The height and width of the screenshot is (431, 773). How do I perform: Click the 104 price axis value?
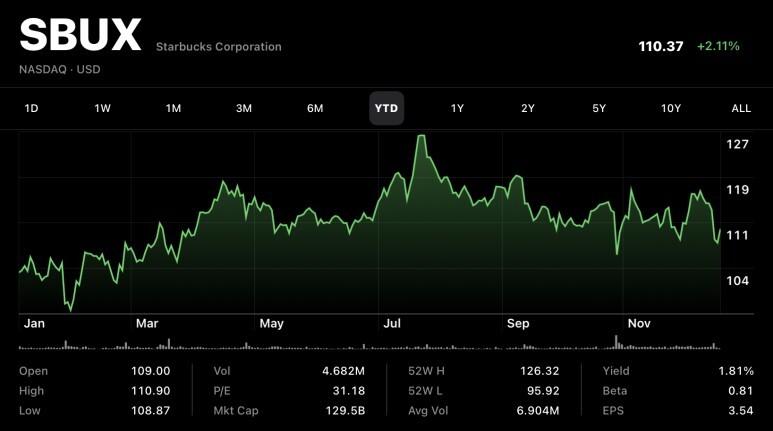point(737,281)
